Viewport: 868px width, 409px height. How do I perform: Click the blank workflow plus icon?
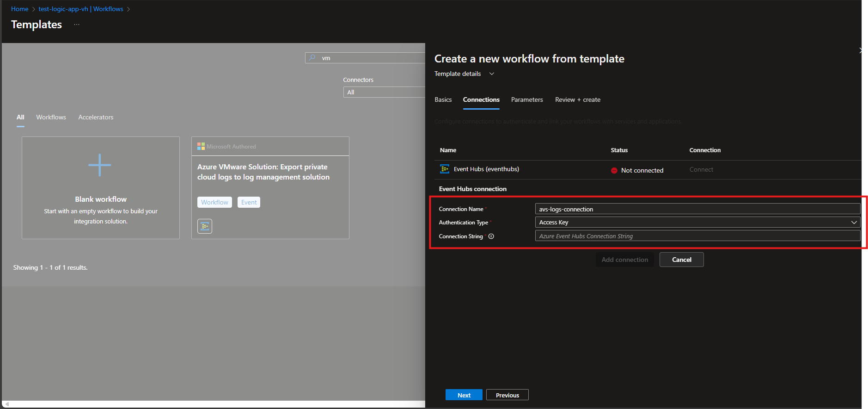[100, 165]
